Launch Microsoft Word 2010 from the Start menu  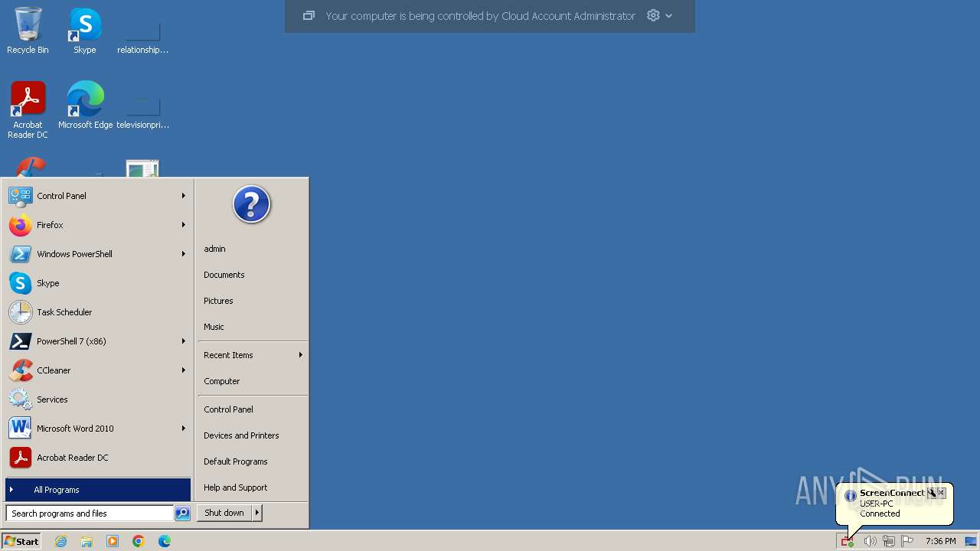point(98,429)
